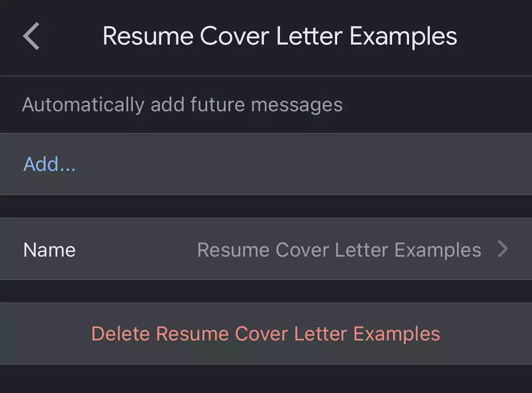
Task: Return to previous screen via back icon
Action: pyautogui.click(x=31, y=36)
